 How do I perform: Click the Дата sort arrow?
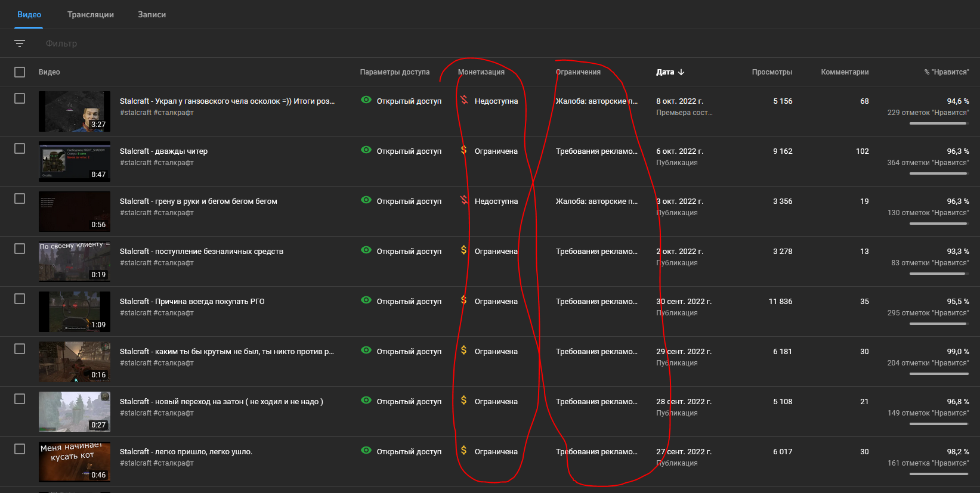coord(681,72)
